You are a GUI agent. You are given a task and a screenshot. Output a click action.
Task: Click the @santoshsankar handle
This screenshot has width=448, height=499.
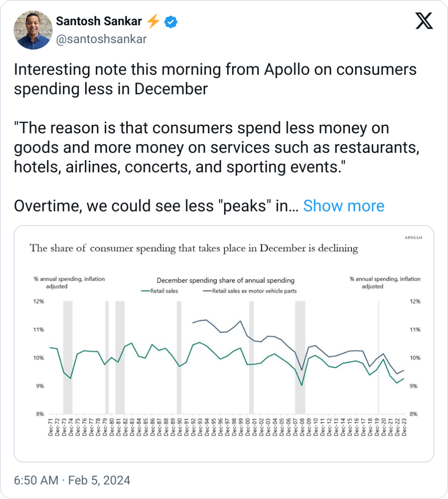point(101,39)
